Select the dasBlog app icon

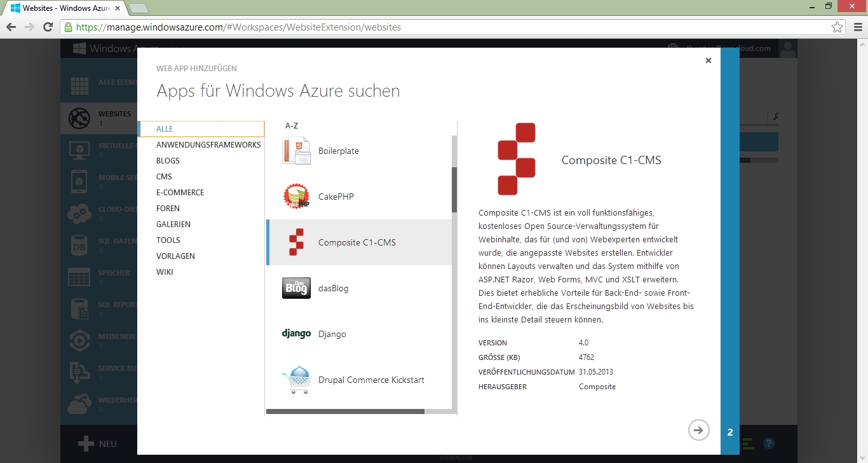tap(296, 288)
